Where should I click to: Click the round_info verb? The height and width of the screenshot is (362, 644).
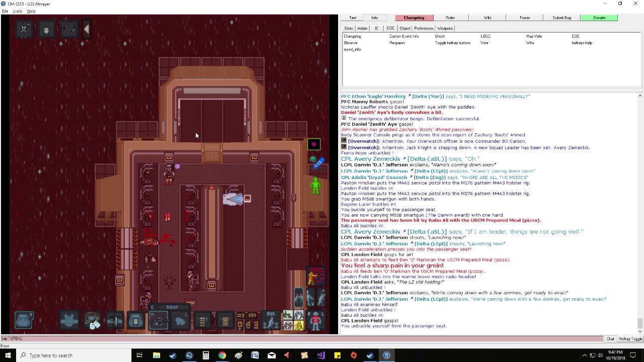point(352,49)
